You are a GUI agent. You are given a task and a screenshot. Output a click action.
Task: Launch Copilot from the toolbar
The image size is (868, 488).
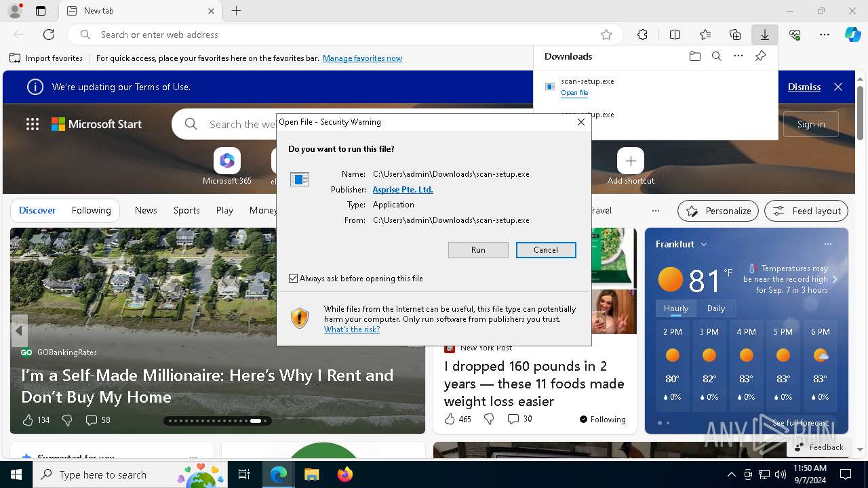point(852,35)
